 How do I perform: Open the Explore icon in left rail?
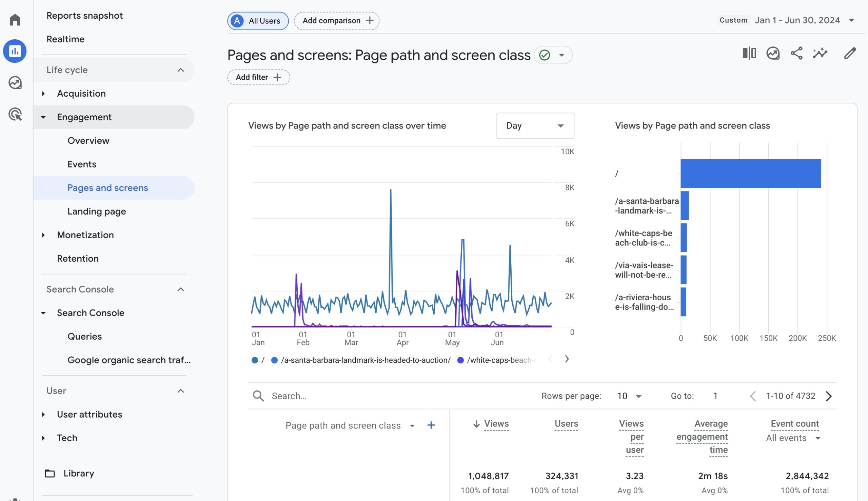(x=15, y=83)
